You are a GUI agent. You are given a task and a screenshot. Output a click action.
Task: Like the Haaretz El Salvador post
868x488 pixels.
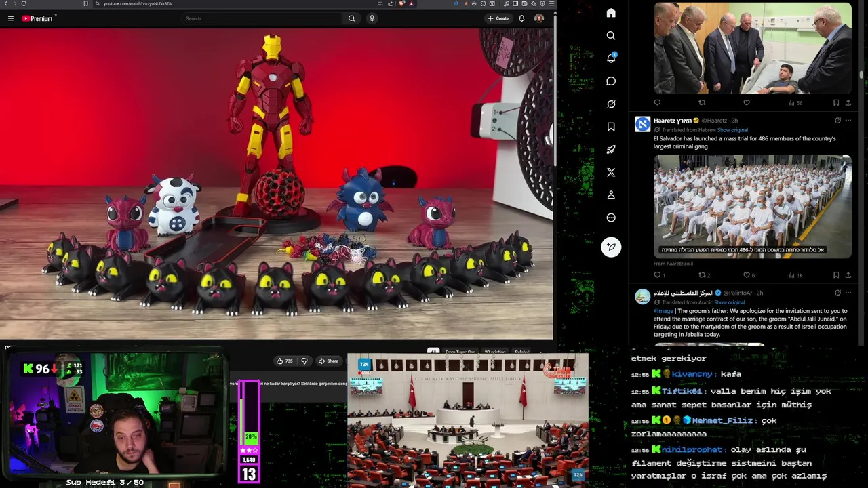coord(747,275)
